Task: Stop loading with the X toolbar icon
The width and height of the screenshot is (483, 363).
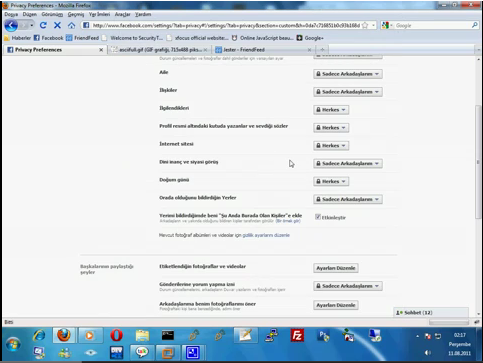Action: (x=57, y=25)
